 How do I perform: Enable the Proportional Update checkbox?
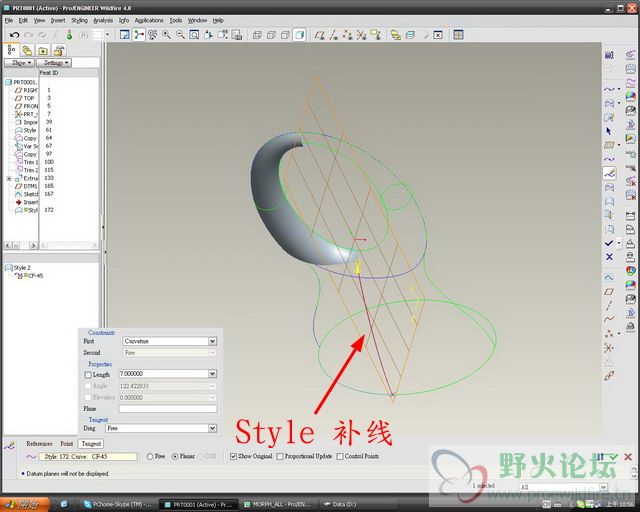click(x=280, y=456)
